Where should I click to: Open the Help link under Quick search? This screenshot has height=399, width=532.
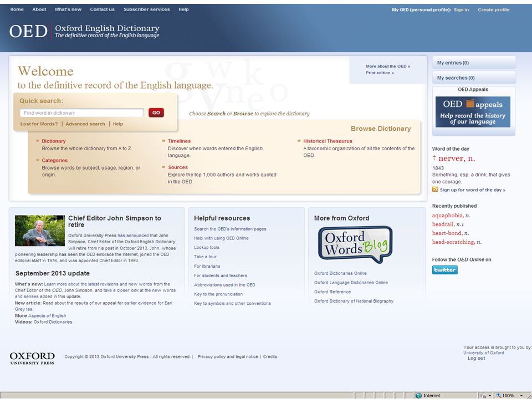click(118, 124)
